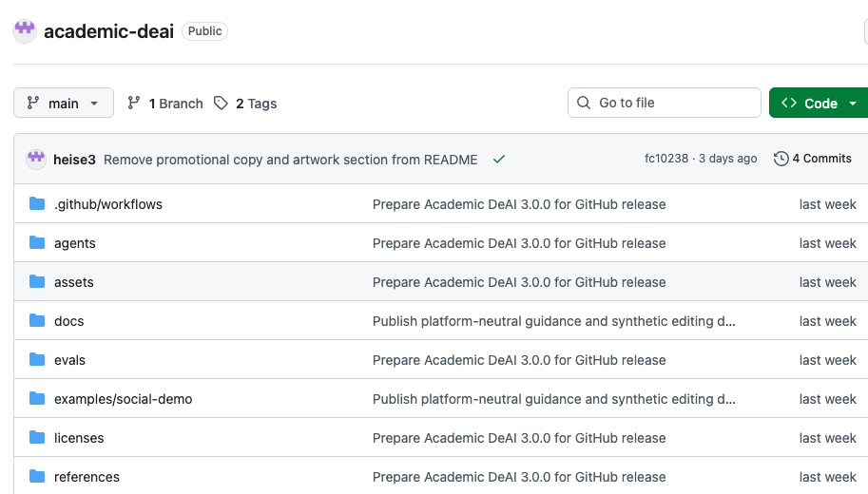
Task: Open commit message in the references row
Action: coord(519,477)
